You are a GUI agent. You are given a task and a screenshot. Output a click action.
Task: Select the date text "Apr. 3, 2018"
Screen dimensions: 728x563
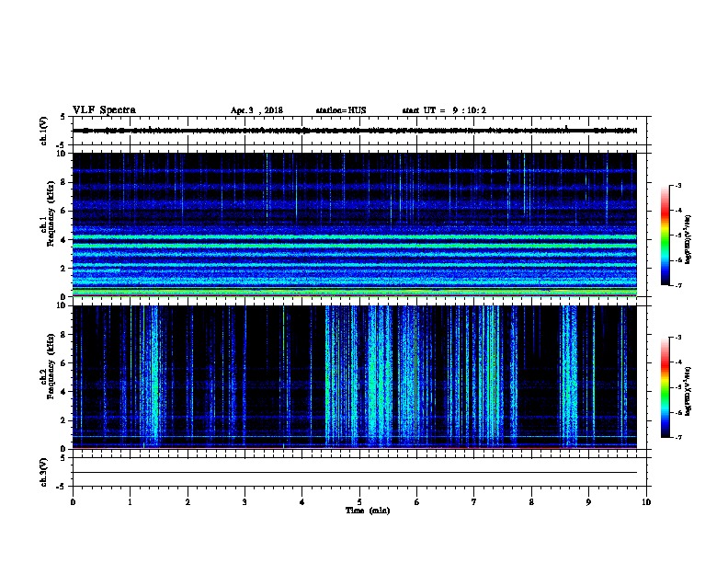pyautogui.click(x=256, y=110)
